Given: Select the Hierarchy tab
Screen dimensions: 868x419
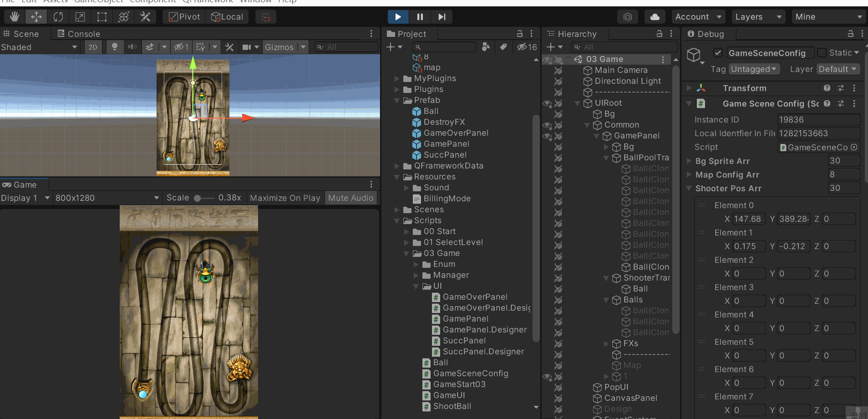Looking at the screenshot, I should pos(572,34).
